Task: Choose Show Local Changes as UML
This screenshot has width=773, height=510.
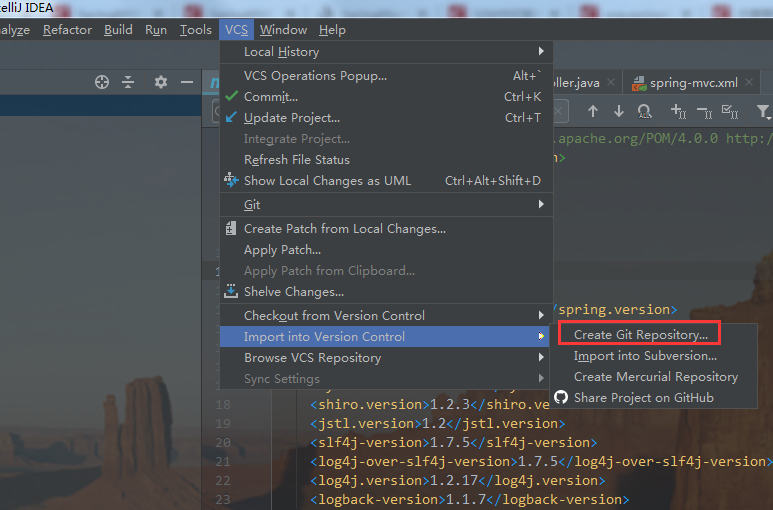Action: click(x=386, y=181)
